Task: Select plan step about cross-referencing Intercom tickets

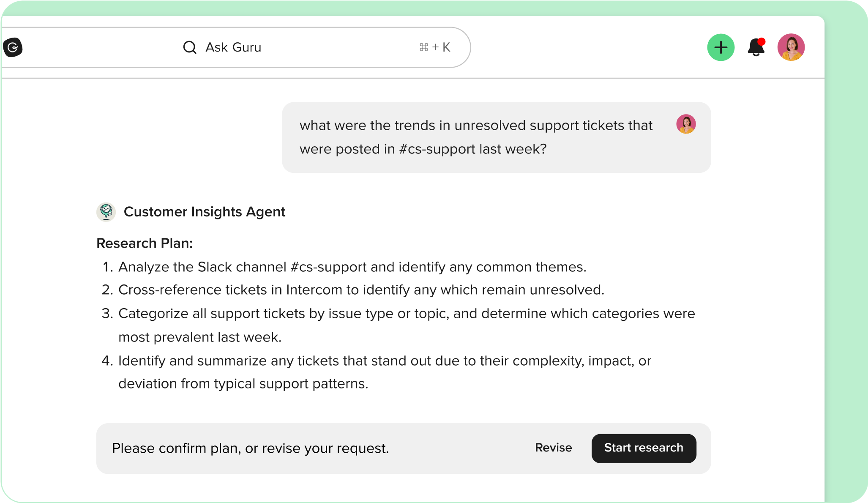Action: (361, 290)
